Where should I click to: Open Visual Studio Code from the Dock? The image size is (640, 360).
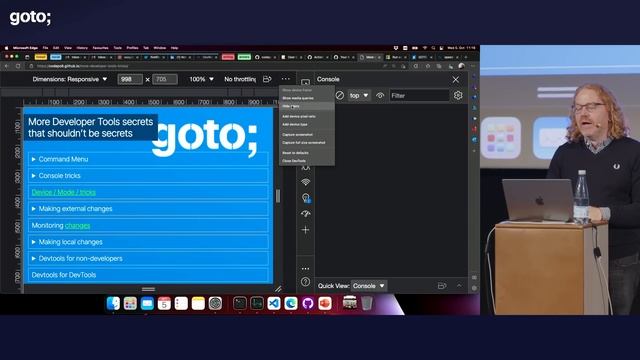click(x=273, y=303)
